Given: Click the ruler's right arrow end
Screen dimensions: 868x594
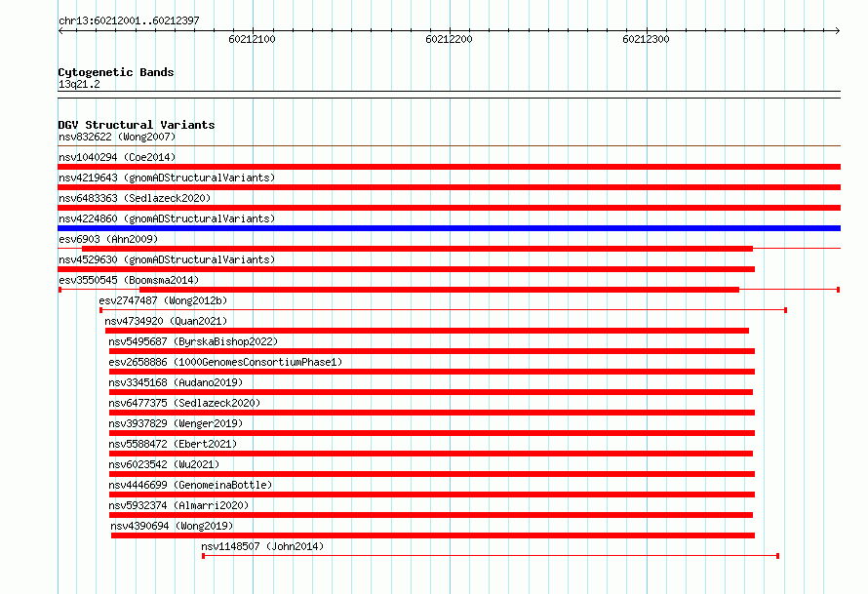Looking at the screenshot, I should click(838, 30).
